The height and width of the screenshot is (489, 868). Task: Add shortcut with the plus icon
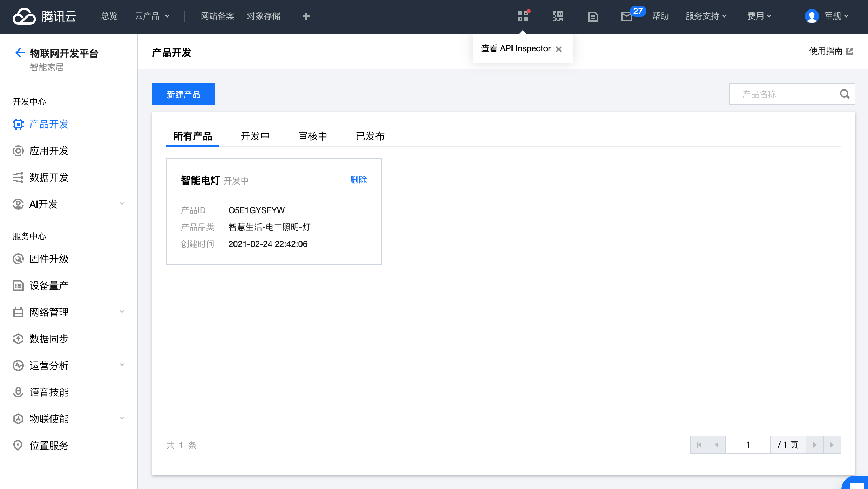pyautogui.click(x=306, y=16)
